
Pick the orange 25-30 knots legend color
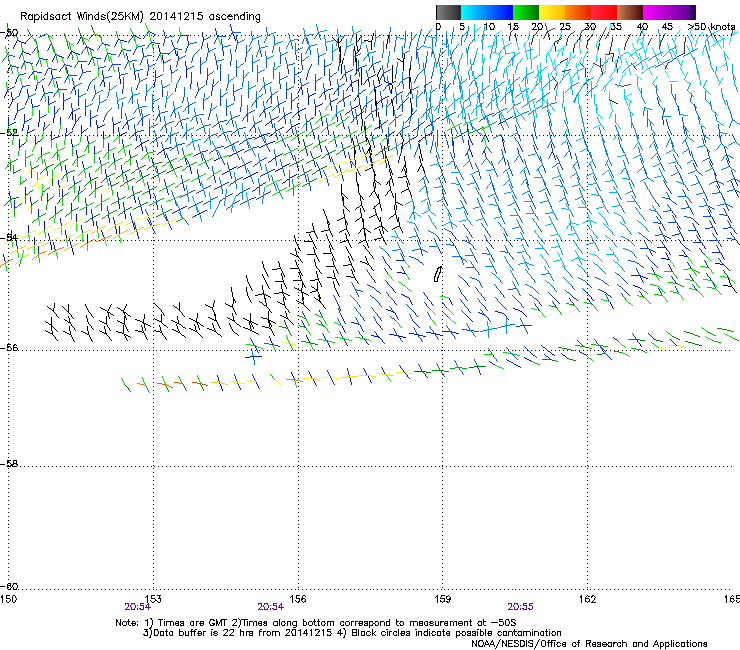(578, 12)
